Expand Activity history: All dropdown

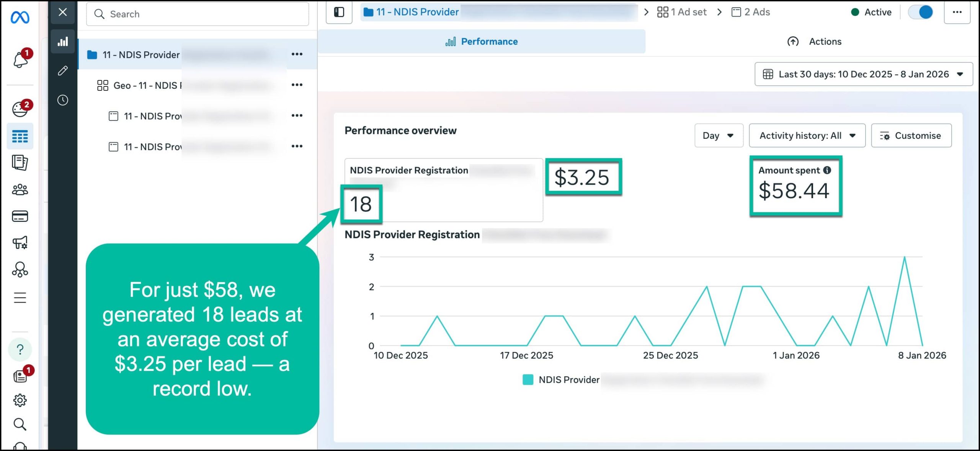(807, 135)
